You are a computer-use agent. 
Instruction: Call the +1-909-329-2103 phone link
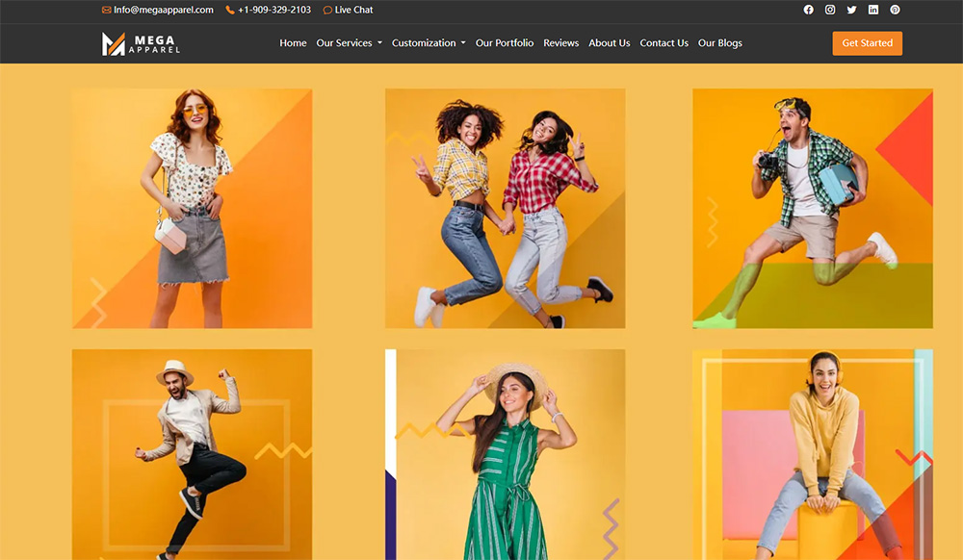[268, 10]
